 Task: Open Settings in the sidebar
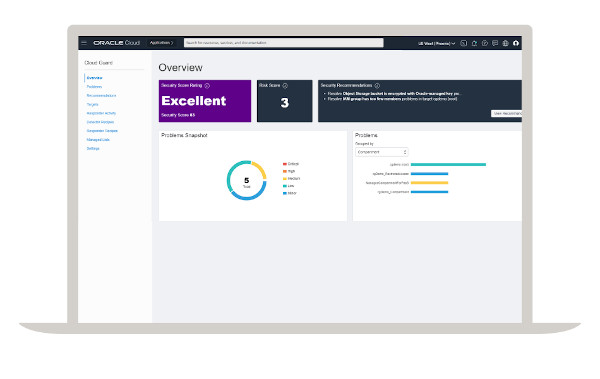[93, 149]
